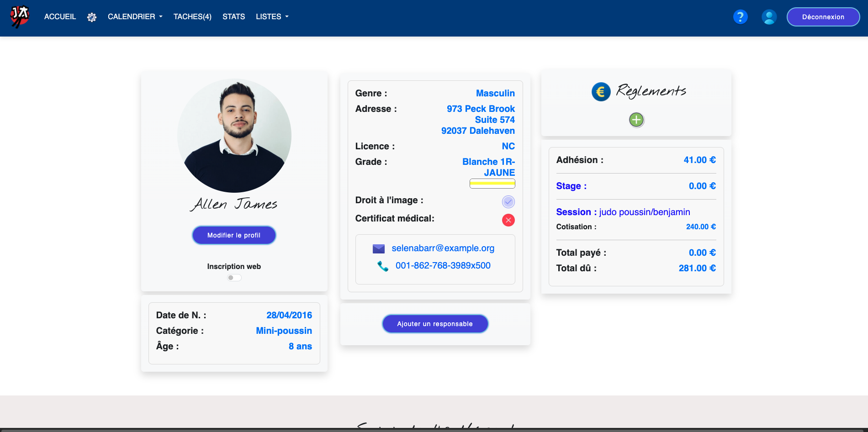Click the yellow belt color bar

pyautogui.click(x=492, y=184)
